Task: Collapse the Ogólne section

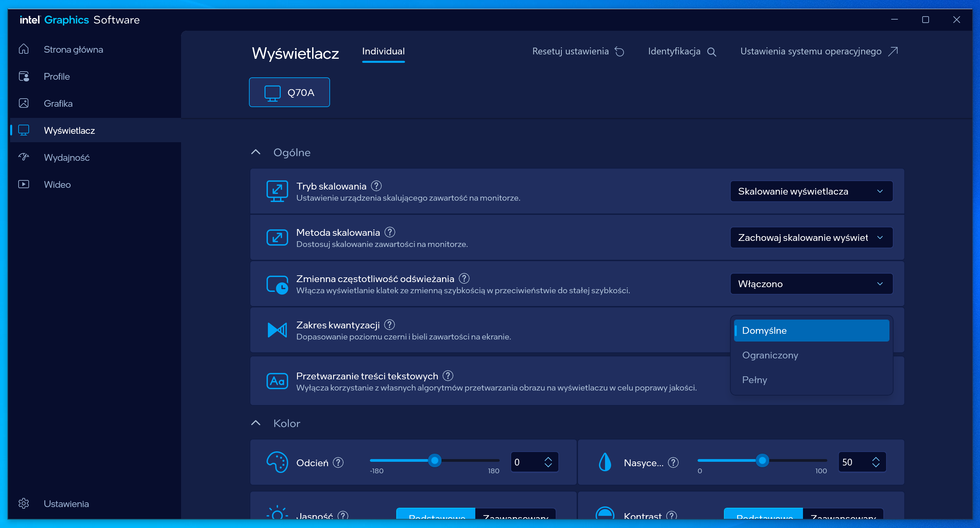Action: pyautogui.click(x=256, y=152)
